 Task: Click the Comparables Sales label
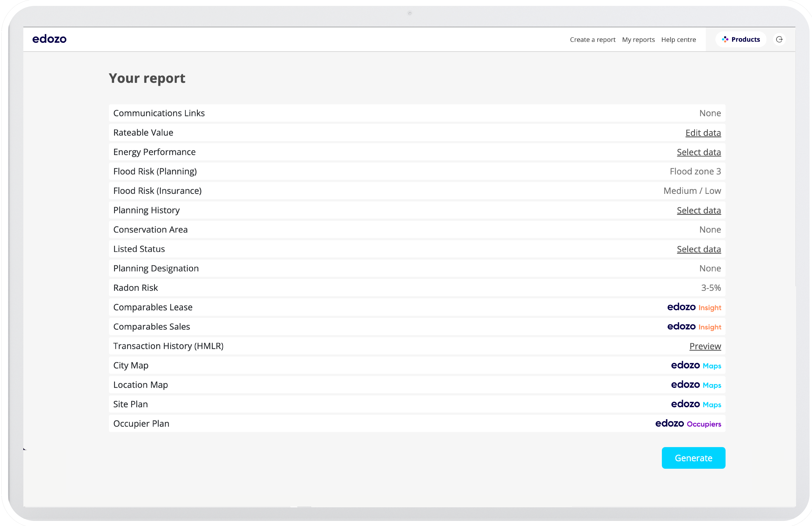click(x=152, y=327)
